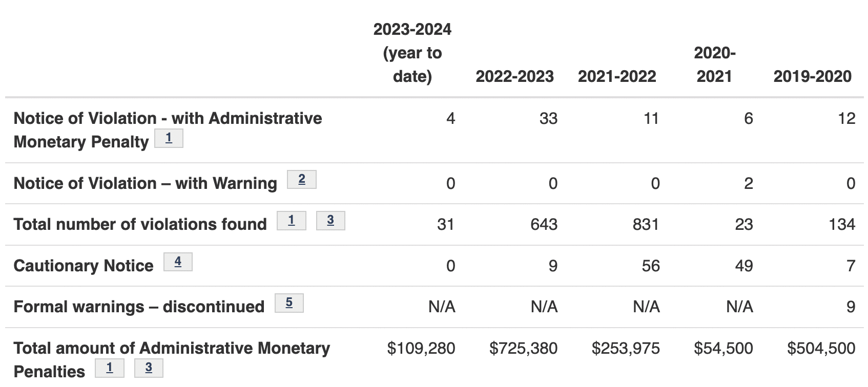
Task: Select the 2021-2022 column header
Action: coord(617,76)
